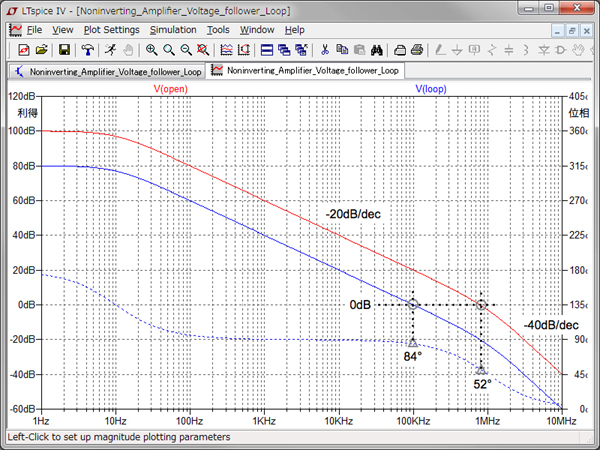Click the scissors Cut icon
The height and width of the screenshot is (450, 600).
pos(325,49)
